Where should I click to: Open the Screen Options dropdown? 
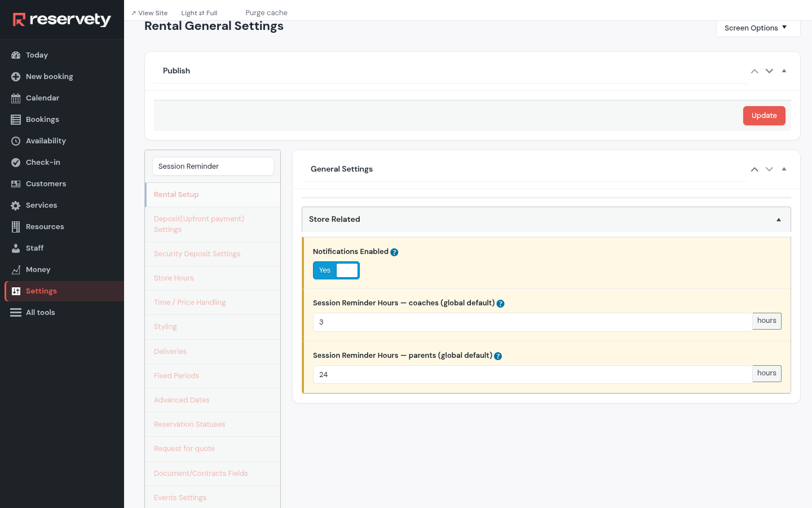758,28
